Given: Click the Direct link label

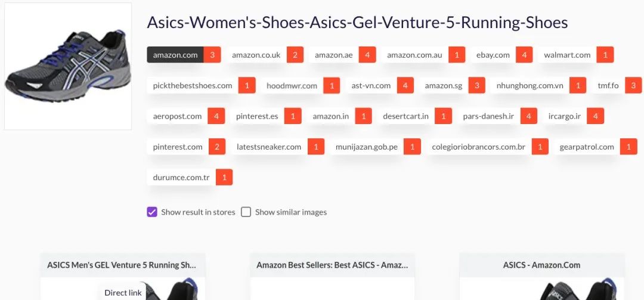Looking at the screenshot, I should [123, 292].
